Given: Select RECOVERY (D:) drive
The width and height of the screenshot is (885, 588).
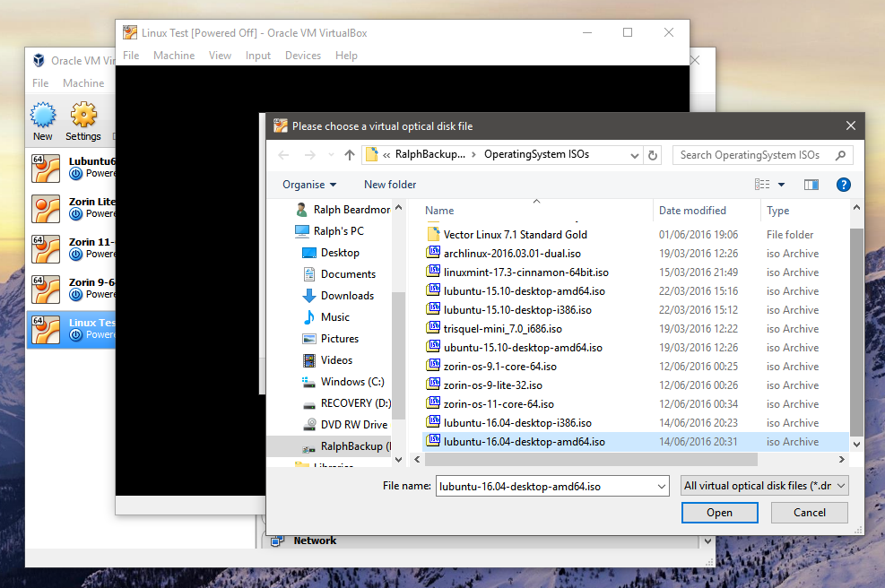Looking at the screenshot, I should click(356, 403).
